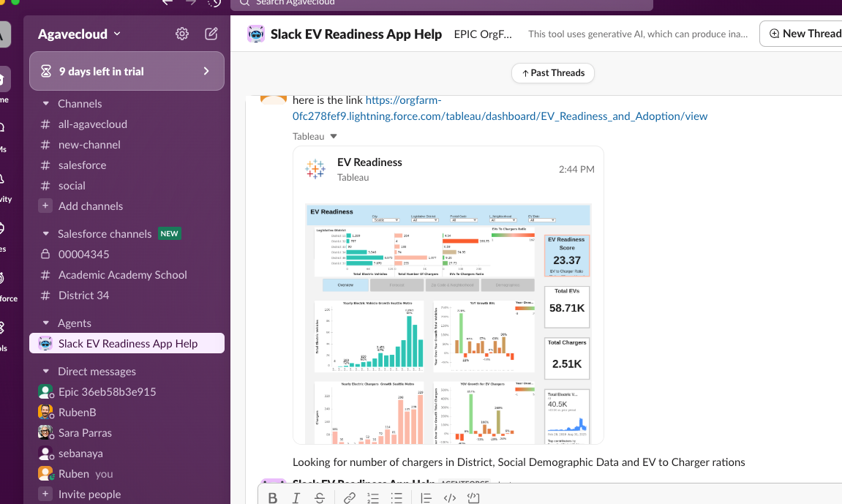Toggle bulleted list formatting

click(396, 497)
